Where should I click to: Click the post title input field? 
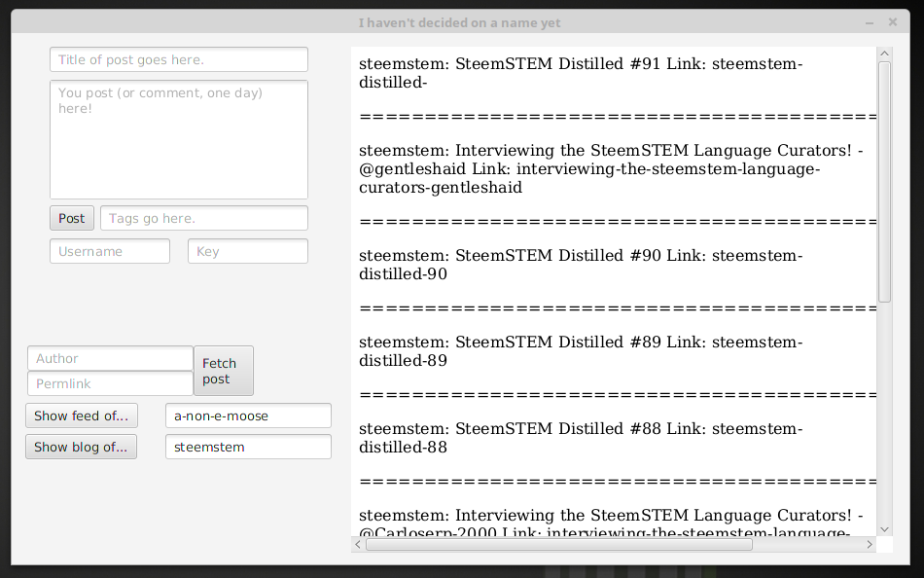point(179,59)
